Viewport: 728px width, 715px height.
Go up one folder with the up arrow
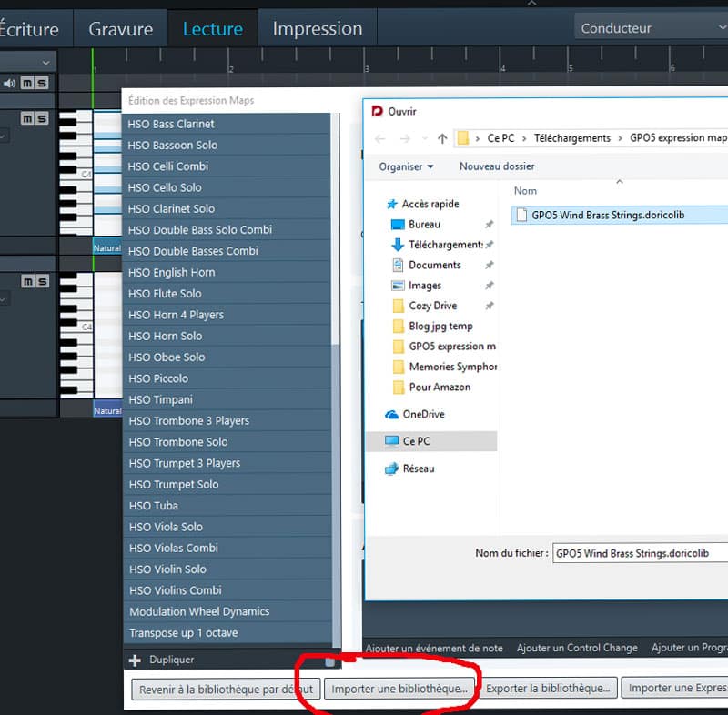coord(442,138)
